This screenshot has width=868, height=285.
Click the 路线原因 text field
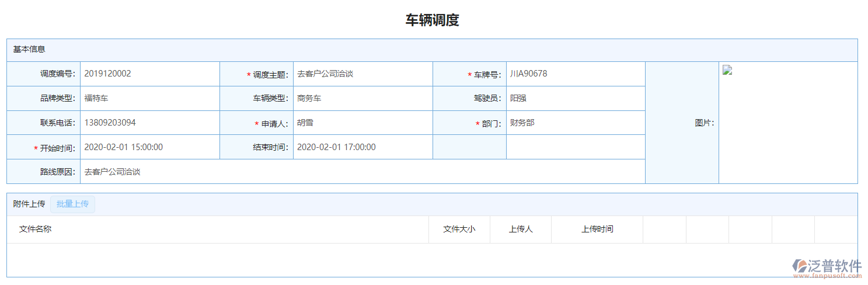pos(362,172)
